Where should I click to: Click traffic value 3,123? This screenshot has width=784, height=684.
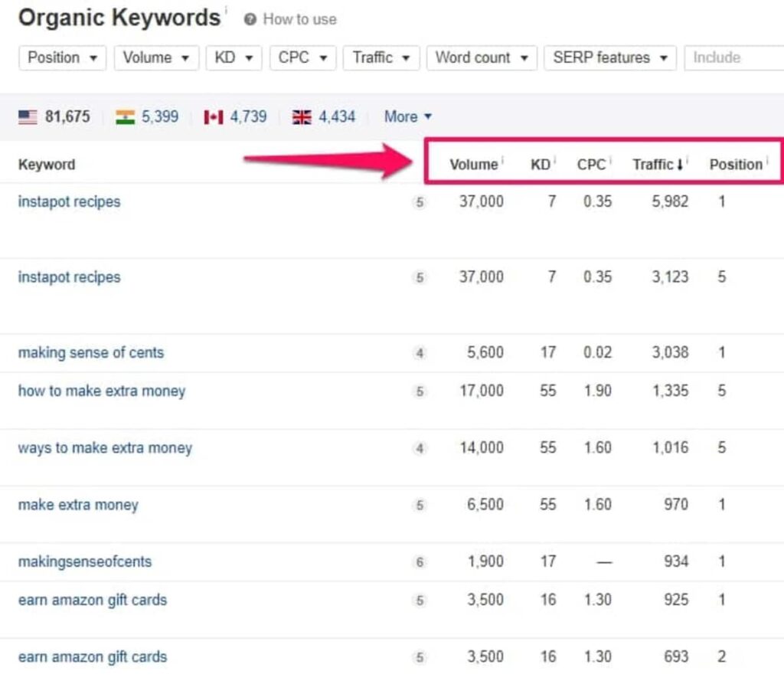tap(670, 277)
